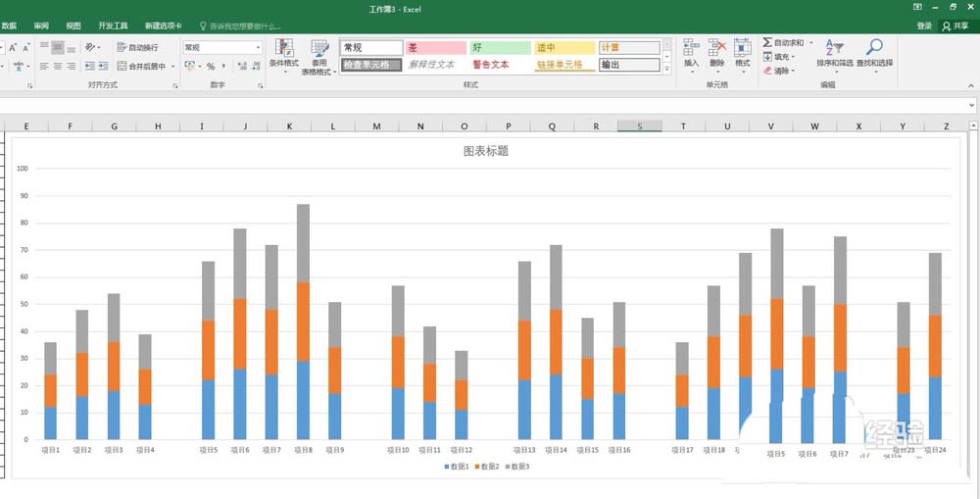Open Conditional Formatting (条件格式) menu

tap(284, 56)
